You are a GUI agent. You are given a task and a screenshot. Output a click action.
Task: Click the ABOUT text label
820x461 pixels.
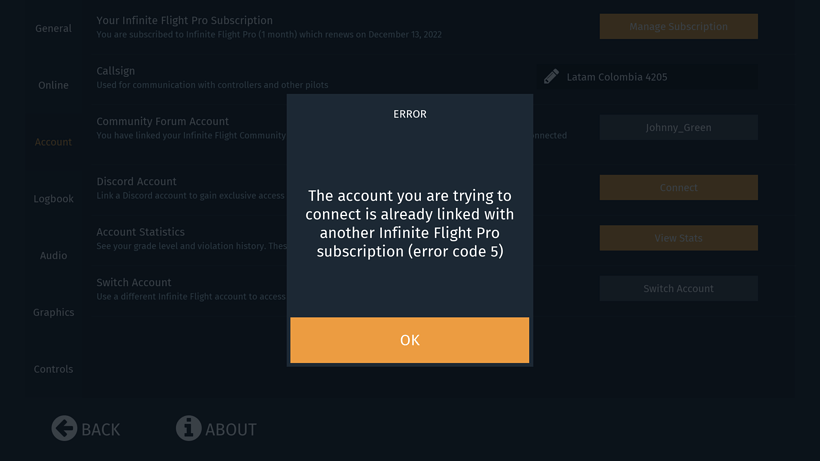point(231,430)
